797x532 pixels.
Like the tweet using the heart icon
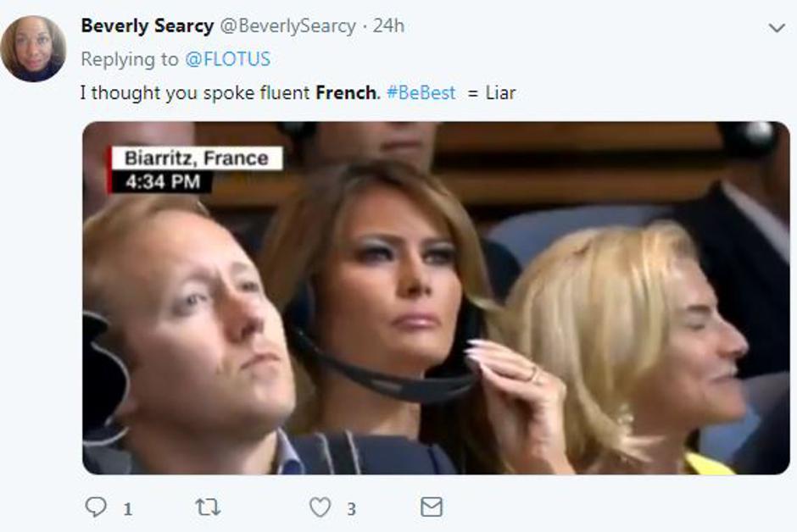(320, 507)
